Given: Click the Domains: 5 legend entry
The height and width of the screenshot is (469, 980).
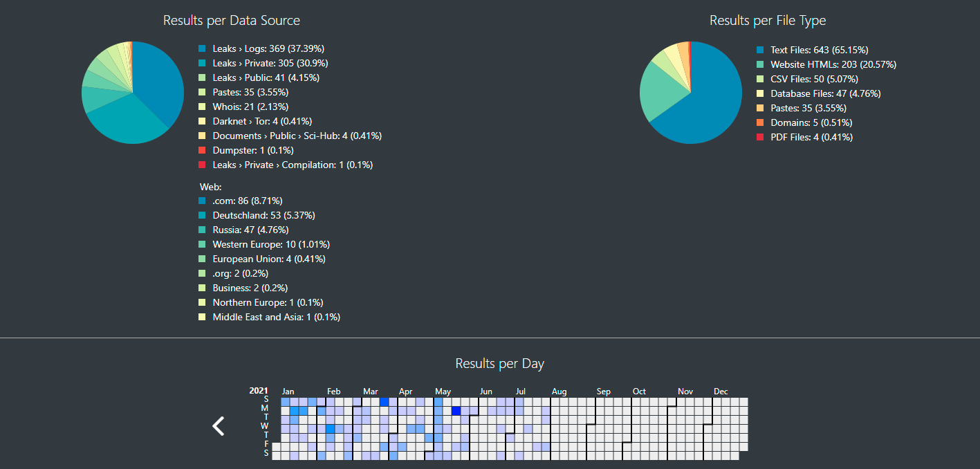Looking at the screenshot, I should coord(811,122).
